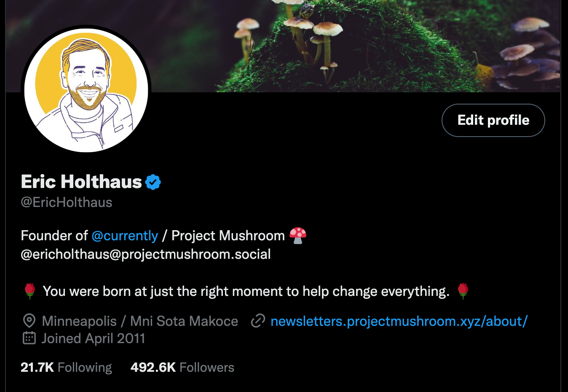Click the "You were born at just" quote

coord(246,291)
